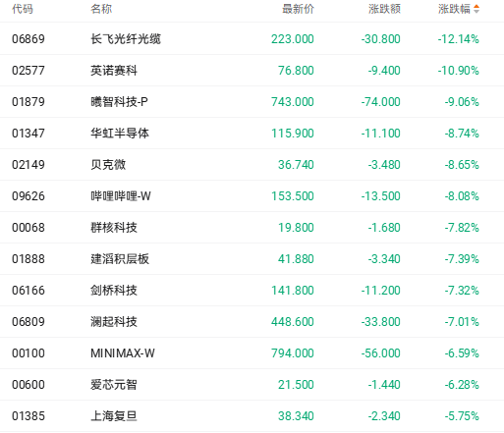The height and width of the screenshot is (433, 504).
Task: Open 建滔积层板 stock details
Action: (x=120, y=259)
